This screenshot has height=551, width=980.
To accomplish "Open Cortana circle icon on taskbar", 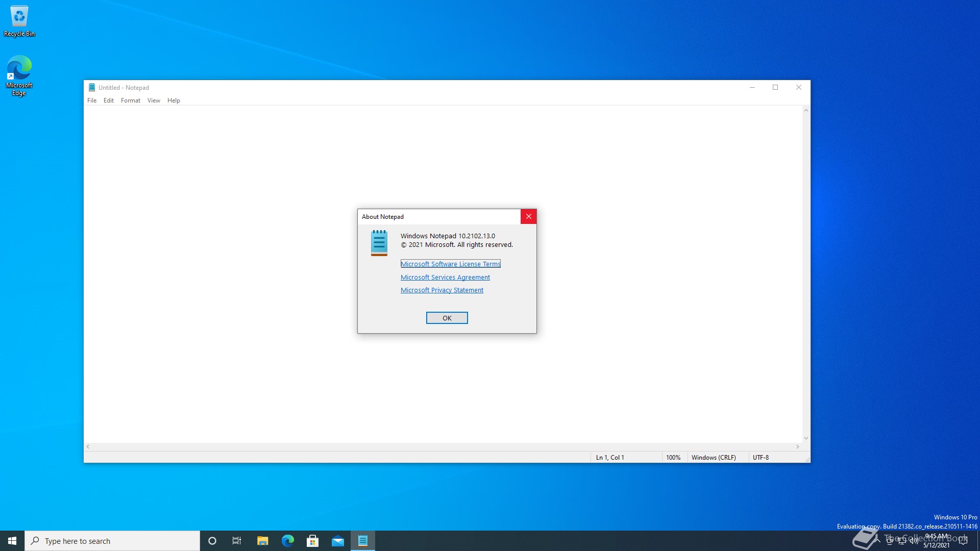I will [x=212, y=541].
